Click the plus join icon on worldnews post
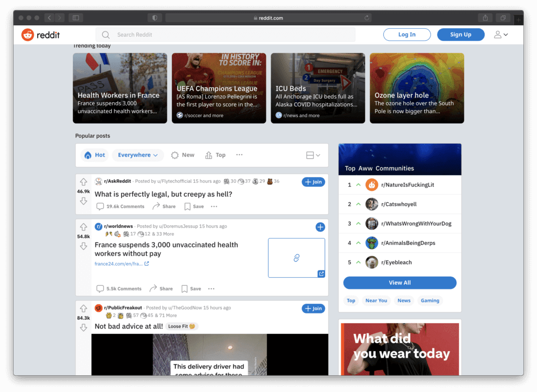This screenshot has width=537, height=392. tap(320, 227)
